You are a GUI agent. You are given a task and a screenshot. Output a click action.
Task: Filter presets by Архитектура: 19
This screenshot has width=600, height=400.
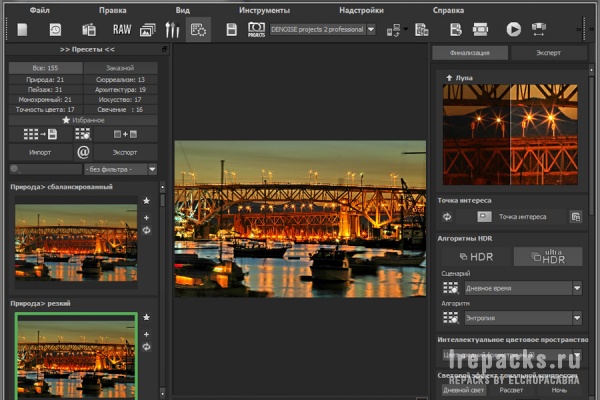tap(120, 90)
